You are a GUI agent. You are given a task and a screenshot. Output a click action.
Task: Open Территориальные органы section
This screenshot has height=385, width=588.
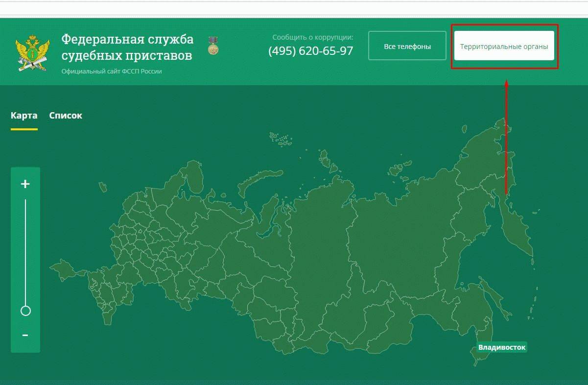click(x=504, y=46)
